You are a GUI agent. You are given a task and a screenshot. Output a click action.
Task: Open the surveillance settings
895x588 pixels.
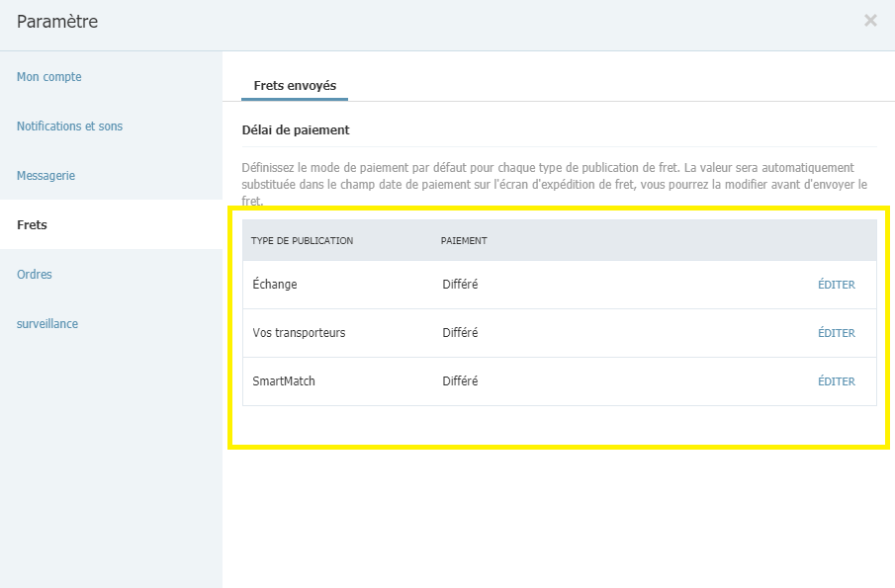[47, 324]
